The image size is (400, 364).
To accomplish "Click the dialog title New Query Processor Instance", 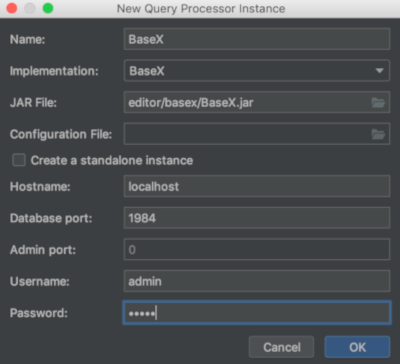I will pos(201,8).
